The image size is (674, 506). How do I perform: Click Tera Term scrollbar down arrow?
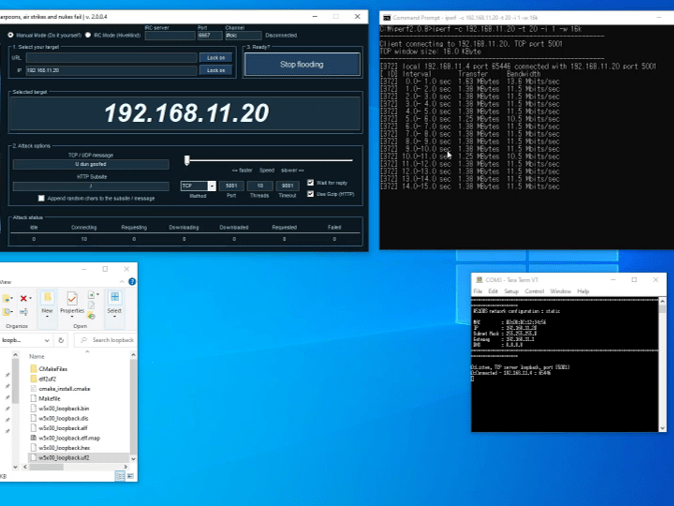662,428
